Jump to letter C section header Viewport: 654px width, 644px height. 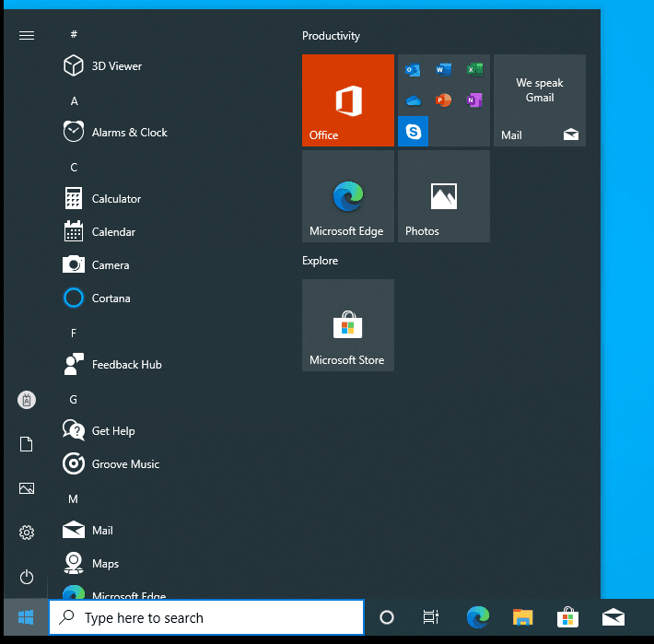(74, 167)
